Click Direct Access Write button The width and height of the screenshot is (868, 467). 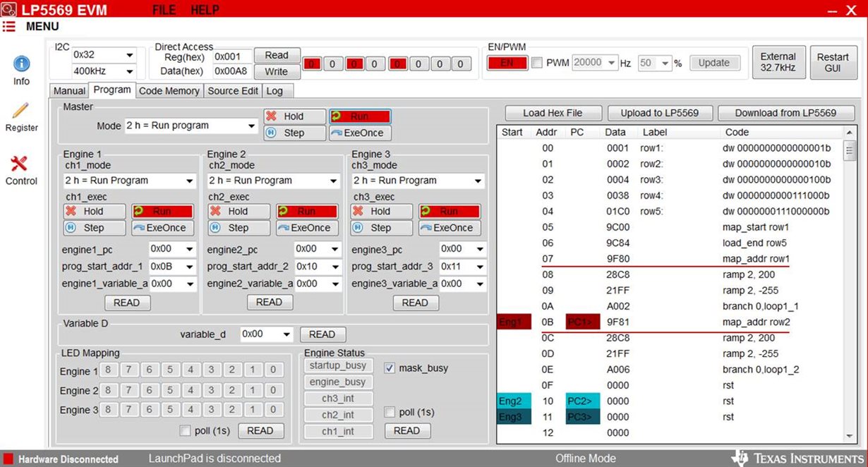coord(277,71)
